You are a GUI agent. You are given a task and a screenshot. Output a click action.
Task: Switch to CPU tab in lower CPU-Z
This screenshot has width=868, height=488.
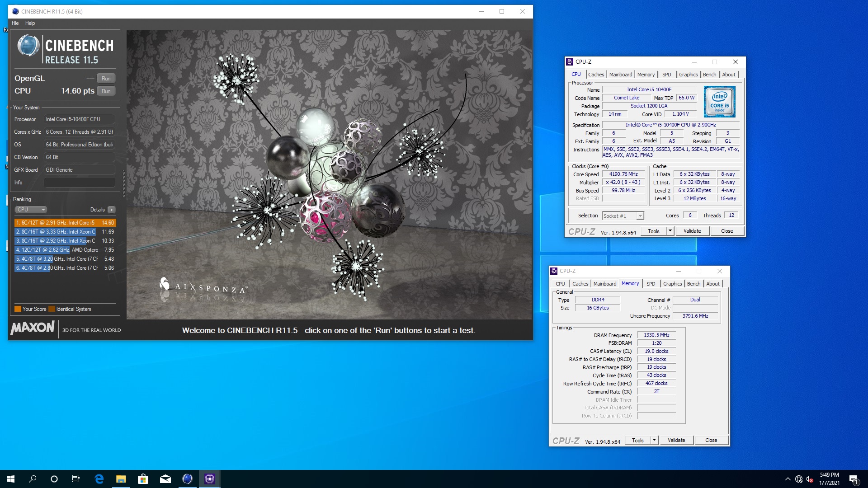click(x=560, y=284)
